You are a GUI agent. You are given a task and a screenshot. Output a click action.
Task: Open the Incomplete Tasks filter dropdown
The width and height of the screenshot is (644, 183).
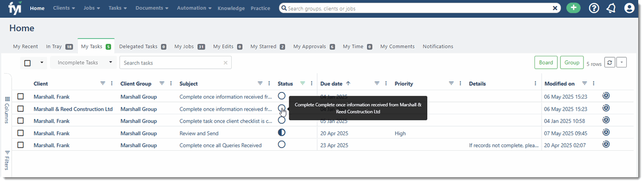(x=84, y=63)
